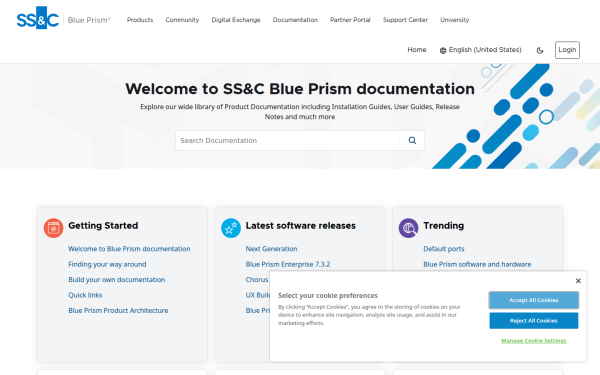
Task: Open Blue Prism Enterprise 7.3.2
Action: pyautogui.click(x=288, y=264)
